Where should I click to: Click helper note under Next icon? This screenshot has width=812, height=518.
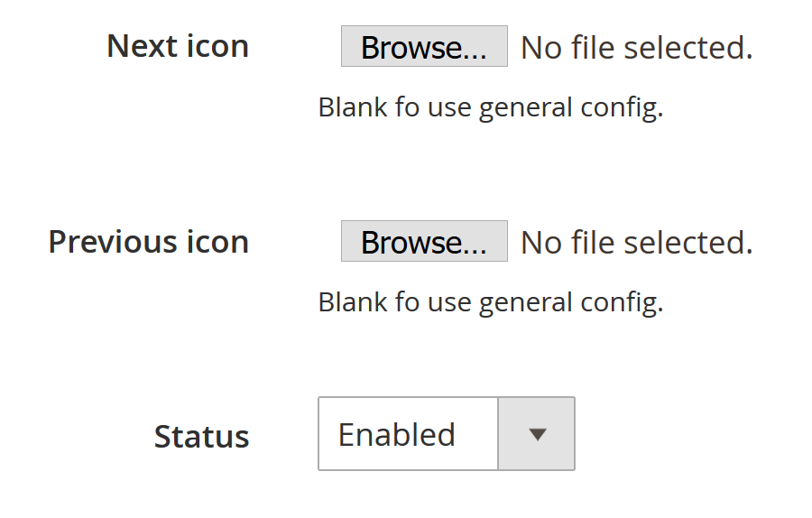490,107
